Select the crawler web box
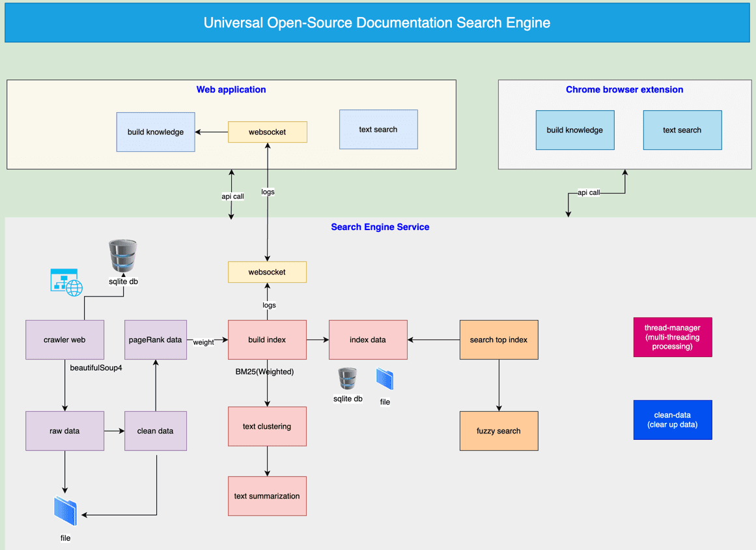 point(64,340)
